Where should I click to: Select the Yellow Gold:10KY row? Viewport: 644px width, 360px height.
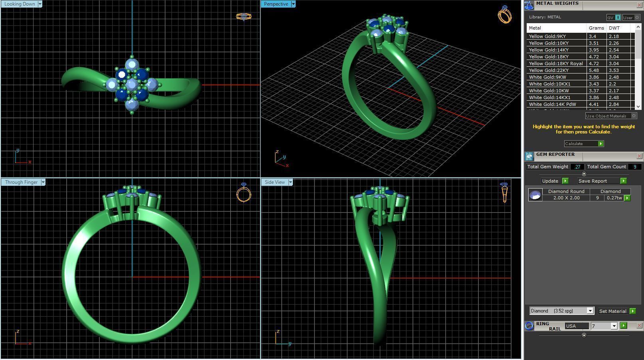pos(581,43)
